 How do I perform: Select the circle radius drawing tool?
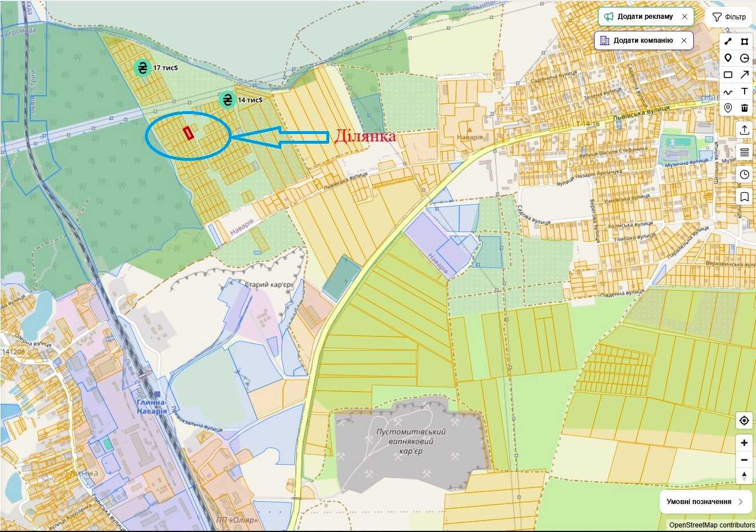pyautogui.click(x=745, y=58)
